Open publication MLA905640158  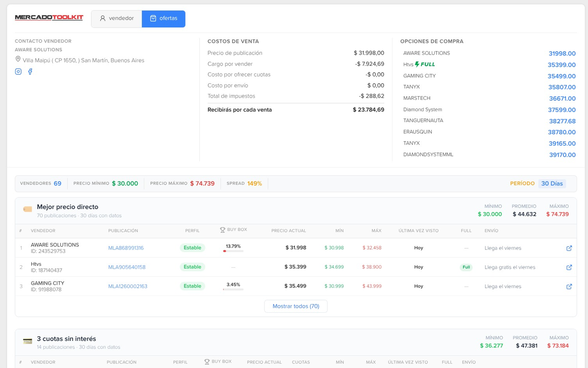coord(127,267)
